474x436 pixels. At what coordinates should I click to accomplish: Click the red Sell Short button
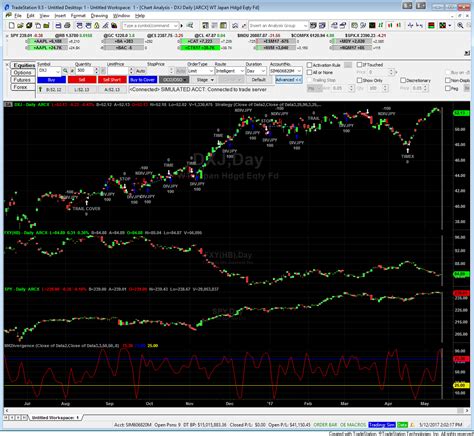coord(112,80)
